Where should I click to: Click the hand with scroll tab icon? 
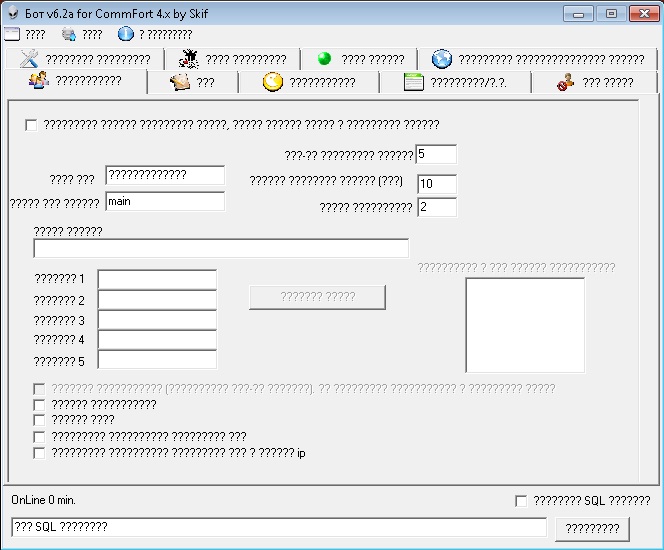click(180, 82)
